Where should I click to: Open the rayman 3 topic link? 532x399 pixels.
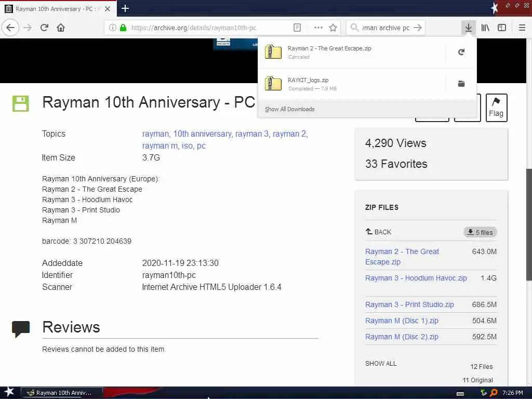(x=251, y=134)
